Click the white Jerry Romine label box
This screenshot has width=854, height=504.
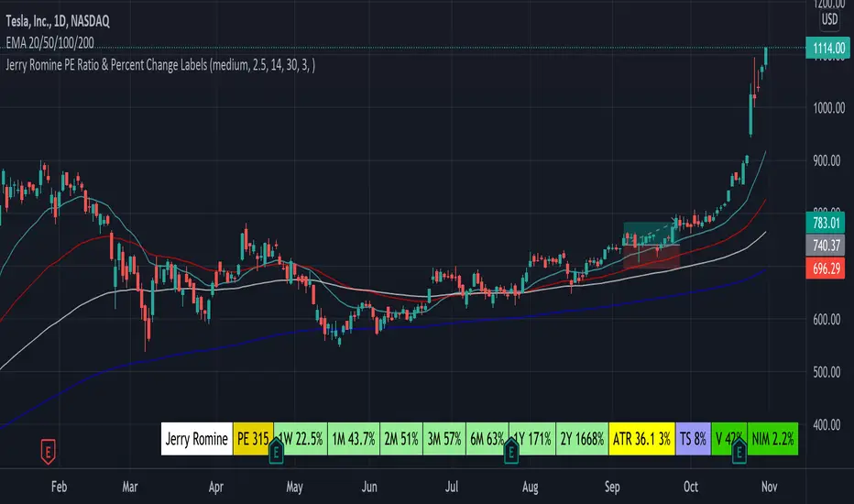coord(197,440)
